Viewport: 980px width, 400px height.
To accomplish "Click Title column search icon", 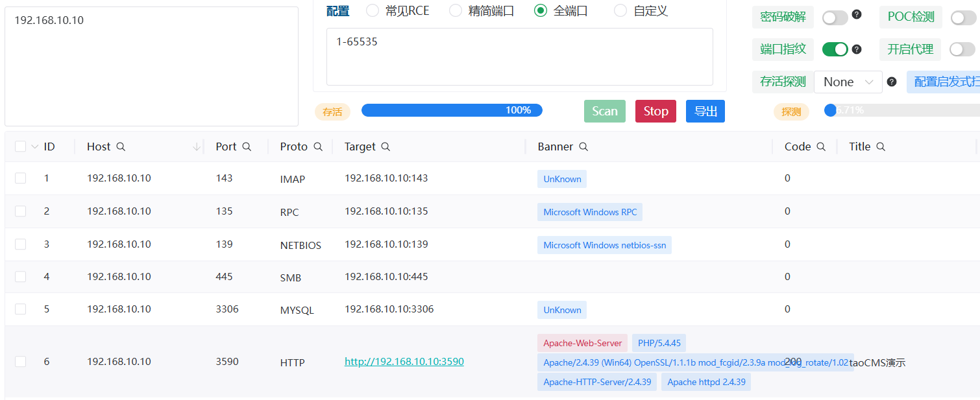I will (x=881, y=147).
